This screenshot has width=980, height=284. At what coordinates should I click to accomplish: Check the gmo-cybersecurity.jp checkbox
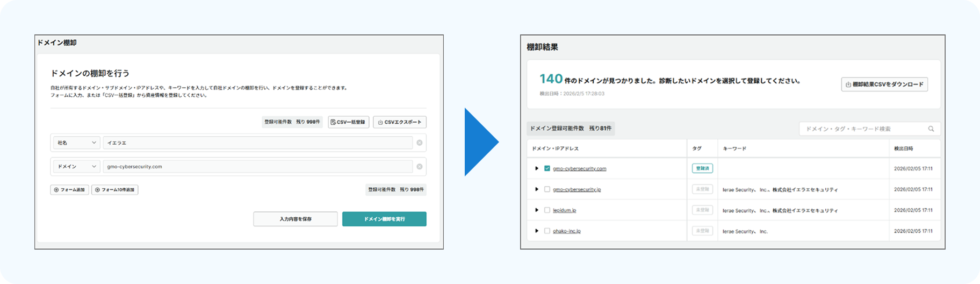pos(547,189)
